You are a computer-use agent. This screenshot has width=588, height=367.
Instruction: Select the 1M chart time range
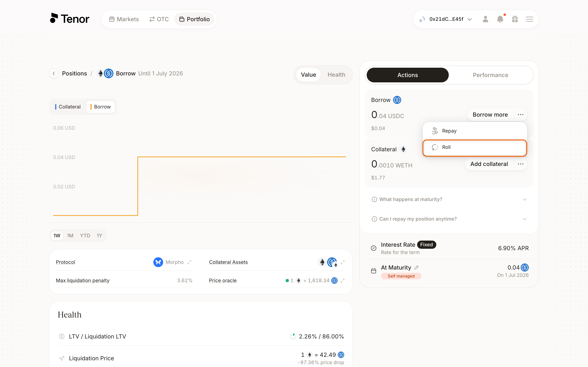tap(70, 235)
